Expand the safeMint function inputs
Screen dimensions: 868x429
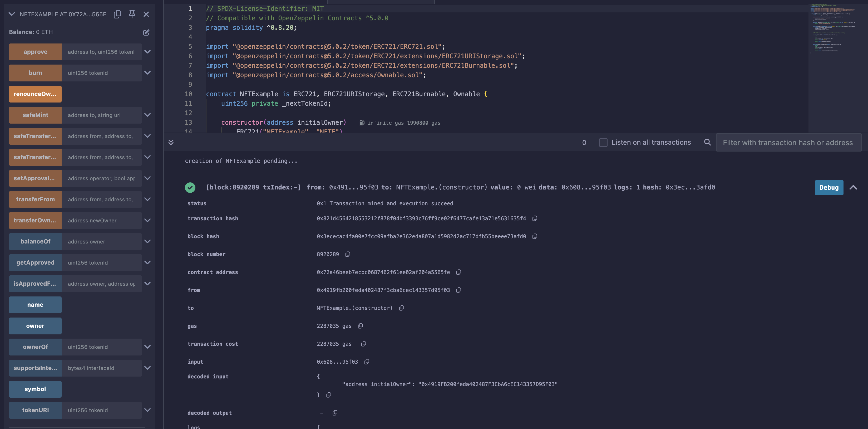tap(147, 115)
